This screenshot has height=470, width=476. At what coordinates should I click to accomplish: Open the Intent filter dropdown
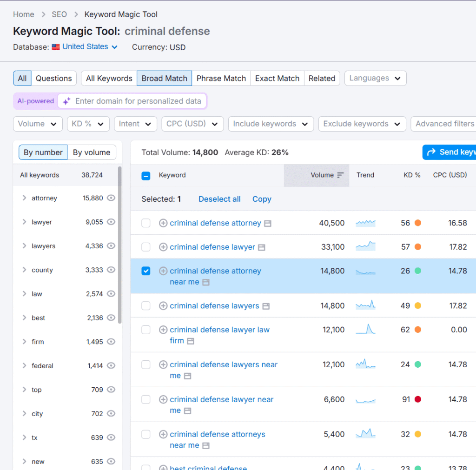[135, 124]
